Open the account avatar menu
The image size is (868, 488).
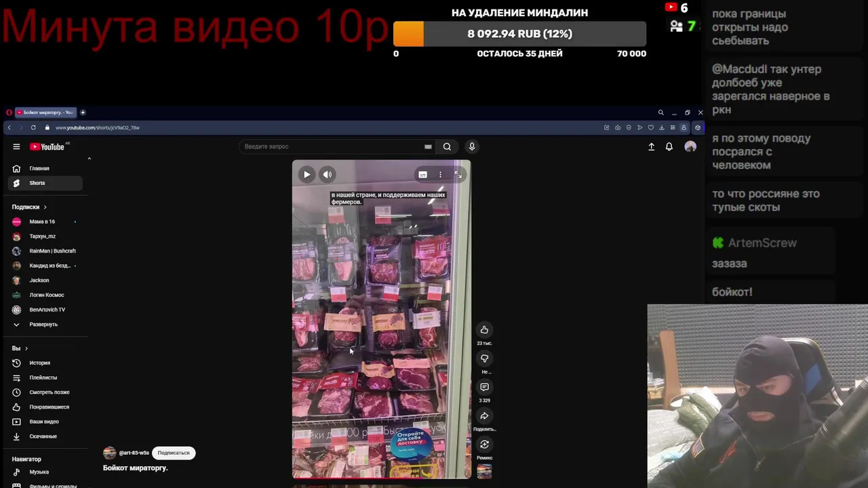pos(690,146)
